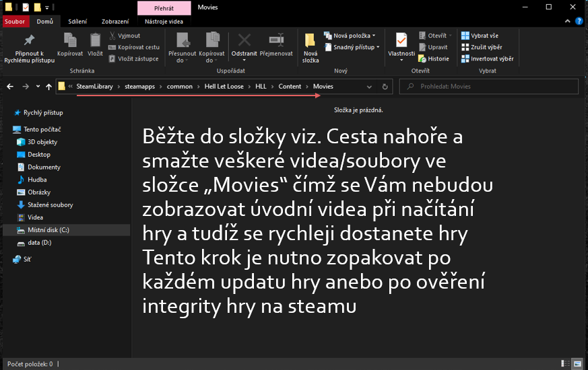Click Content in the address path
Image resolution: width=588 pixels, height=370 pixels.
tap(290, 87)
